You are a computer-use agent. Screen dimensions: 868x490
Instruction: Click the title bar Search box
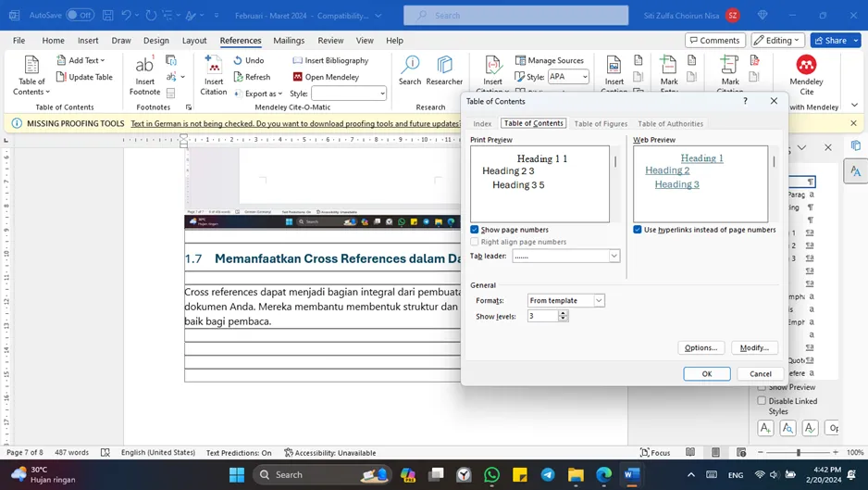coord(516,16)
